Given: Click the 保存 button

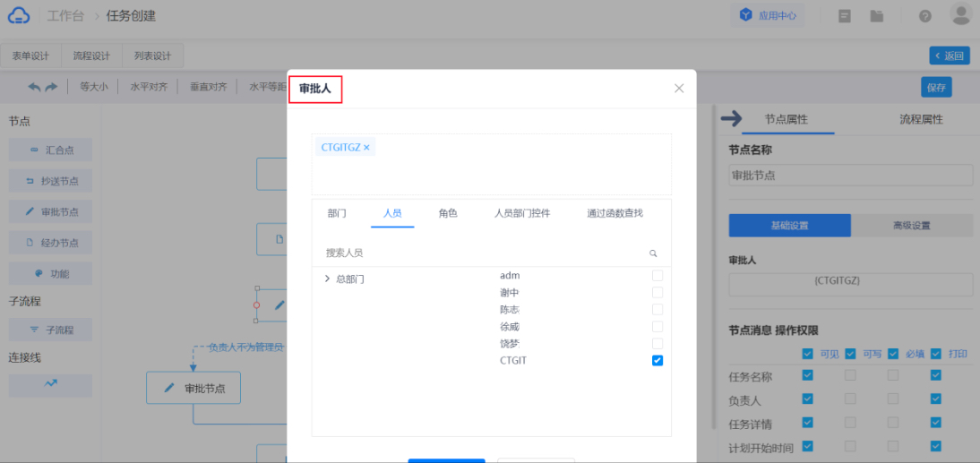Looking at the screenshot, I should pyautogui.click(x=936, y=88).
